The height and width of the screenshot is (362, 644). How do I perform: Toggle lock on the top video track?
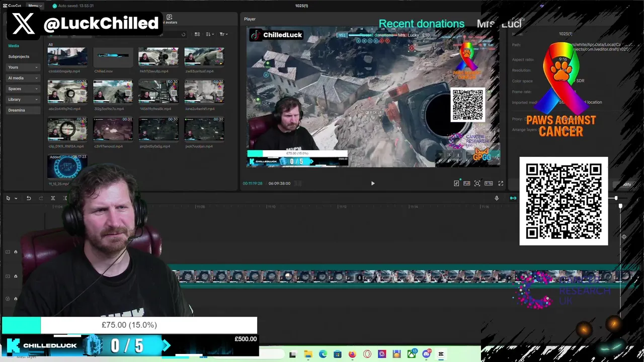(x=16, y=252)
